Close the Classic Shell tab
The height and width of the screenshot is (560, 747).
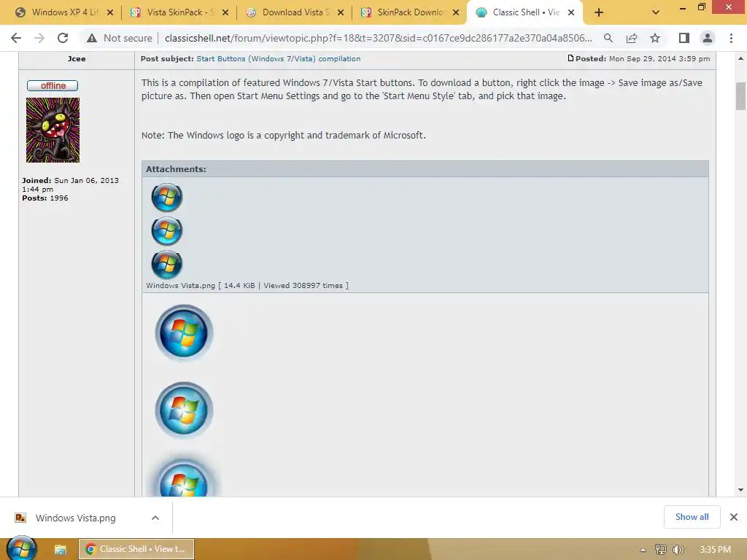tap(571, 13)
